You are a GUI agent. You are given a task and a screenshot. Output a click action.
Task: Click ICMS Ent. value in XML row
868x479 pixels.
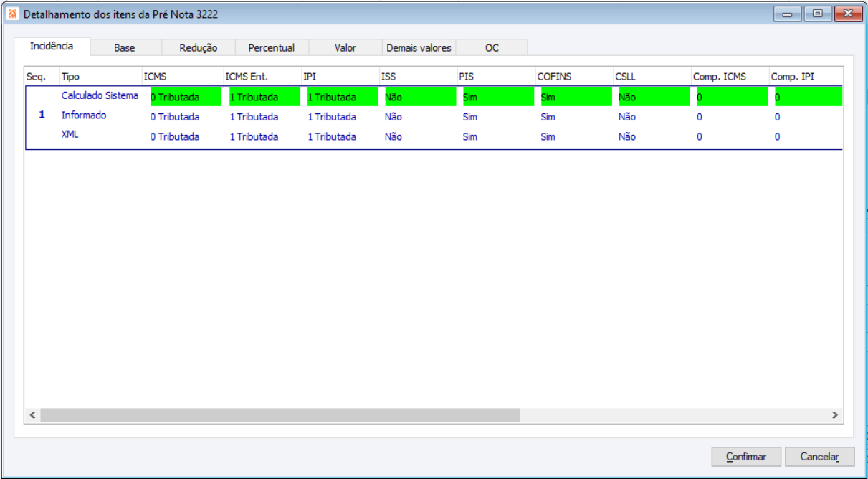pyautogui.click(x=254, y=136)
